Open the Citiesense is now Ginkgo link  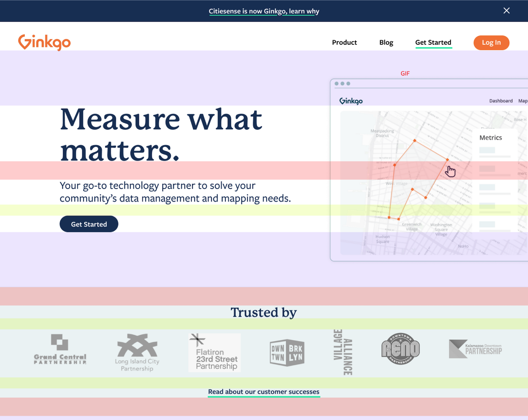264,11
